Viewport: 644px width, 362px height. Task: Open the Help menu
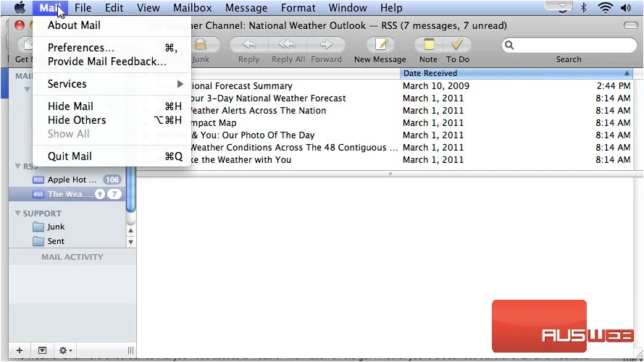click(391, 8)
